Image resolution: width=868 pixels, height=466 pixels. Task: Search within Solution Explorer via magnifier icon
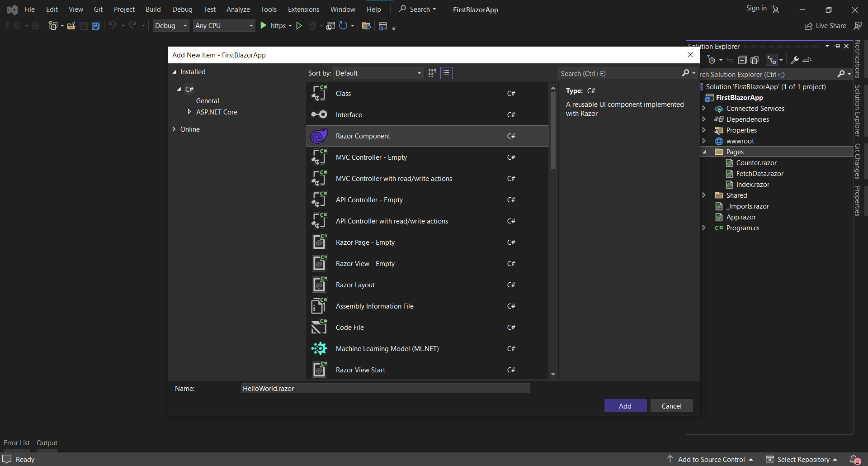tap(841, 74)
